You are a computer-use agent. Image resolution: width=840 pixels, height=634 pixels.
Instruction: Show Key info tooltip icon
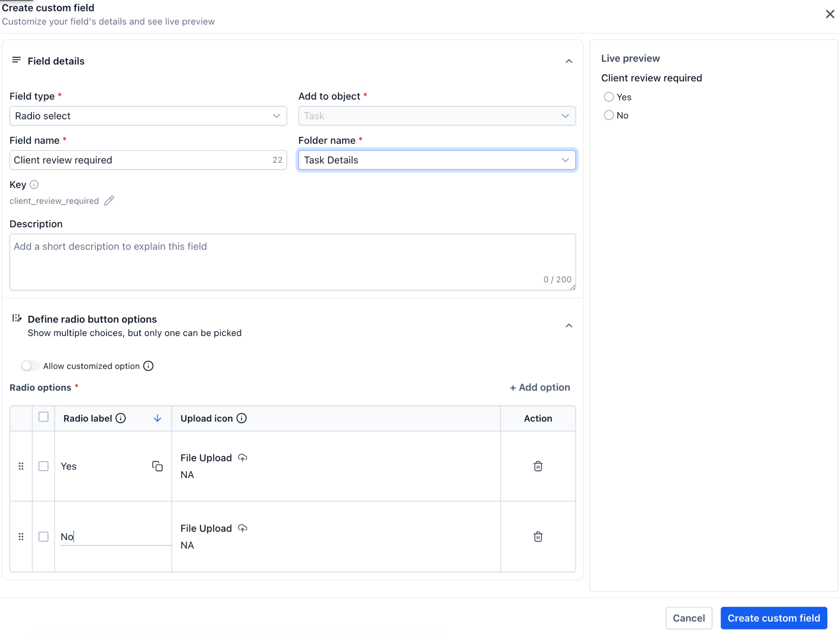click(34, 185)
